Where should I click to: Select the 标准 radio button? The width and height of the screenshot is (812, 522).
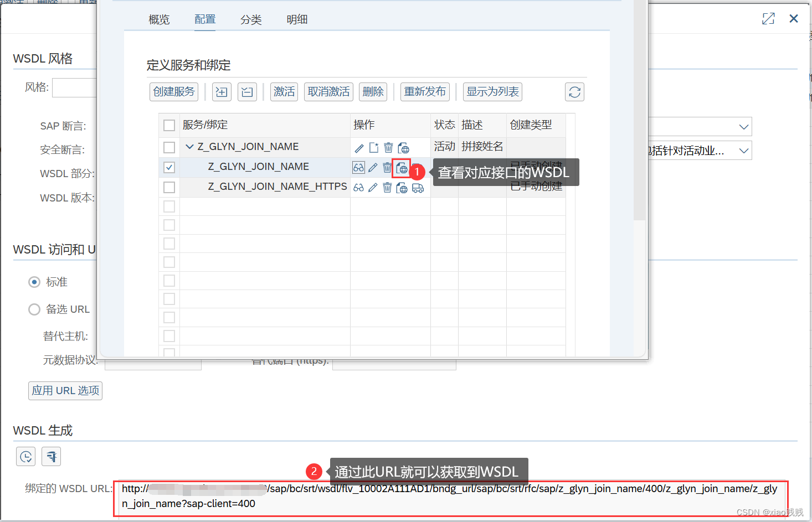pyautogui.click(x=34, y=282)
